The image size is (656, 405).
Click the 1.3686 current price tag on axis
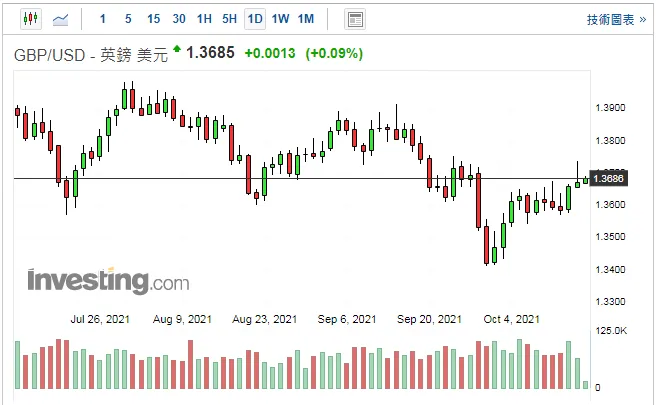(x=608, y=179)
